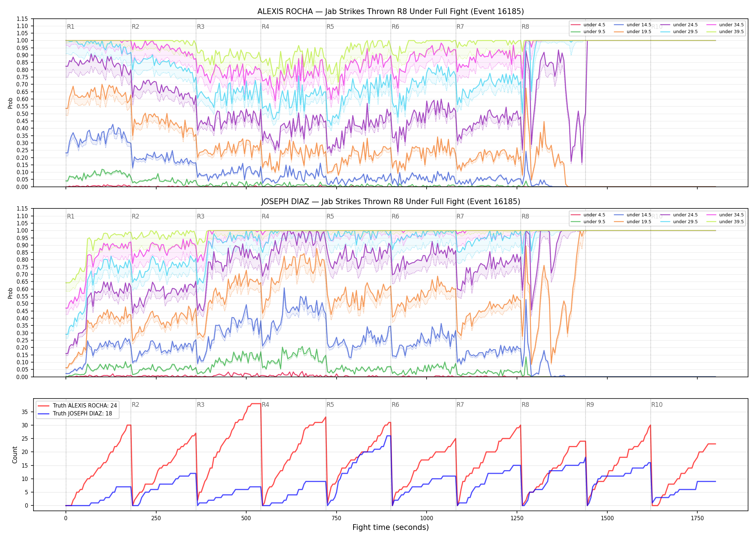Image resolution: width=756 pixels, height=540 pixels.
Task: Click the x-axis tick label 1250
Action: click(517, 518)
